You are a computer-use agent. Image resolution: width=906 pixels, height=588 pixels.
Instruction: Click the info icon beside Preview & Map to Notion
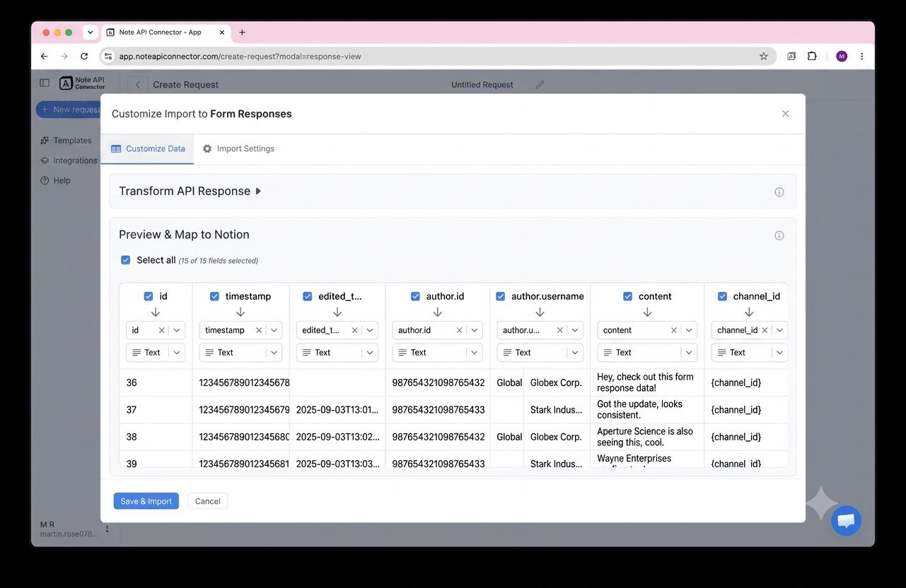(779, 235)
